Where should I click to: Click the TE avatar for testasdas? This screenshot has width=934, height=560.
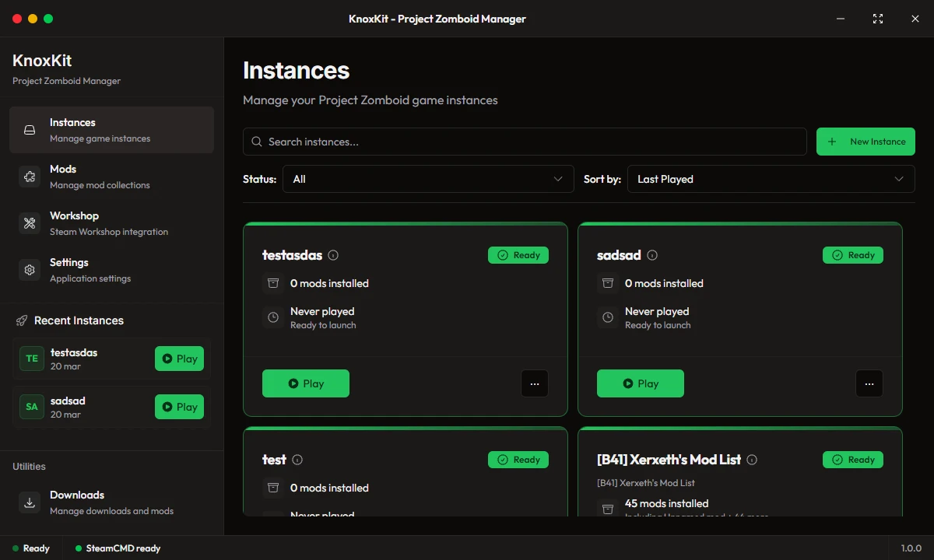pyautogui.click(x=32, y=359)
